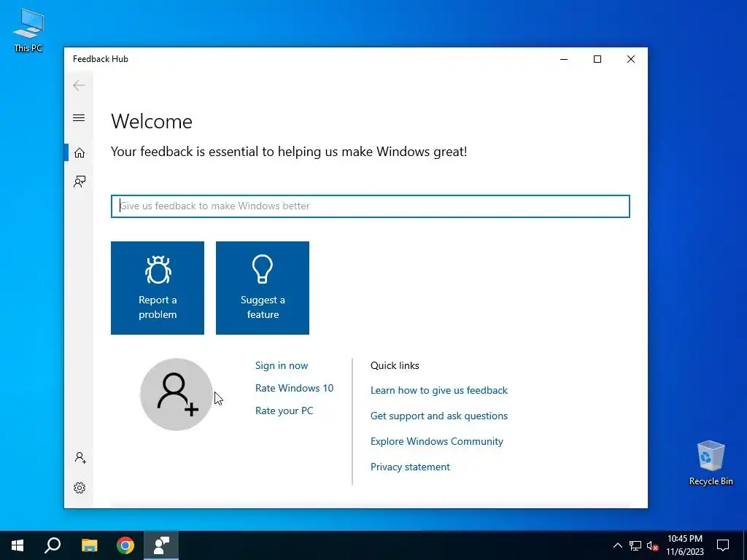This screenshot has width=747, height=560.
Task: Open the taskbar clock and date
Action: pyautogui.click(x=684, y=545)
